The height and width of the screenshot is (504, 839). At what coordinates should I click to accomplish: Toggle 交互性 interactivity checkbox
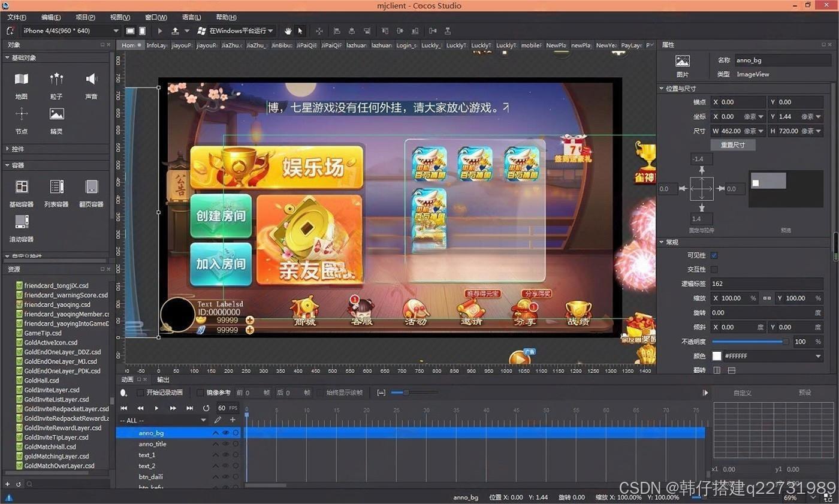coord(714,270)
